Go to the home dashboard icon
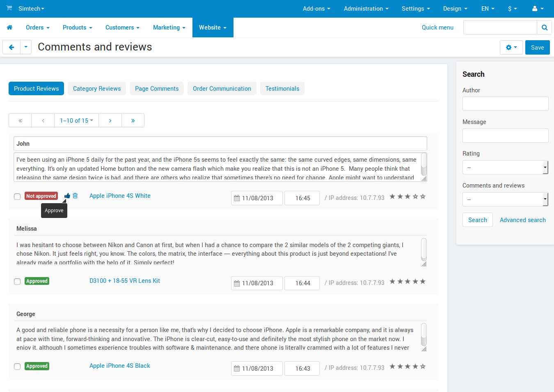Screen dimensions: 554x392 tap(9, 28)
